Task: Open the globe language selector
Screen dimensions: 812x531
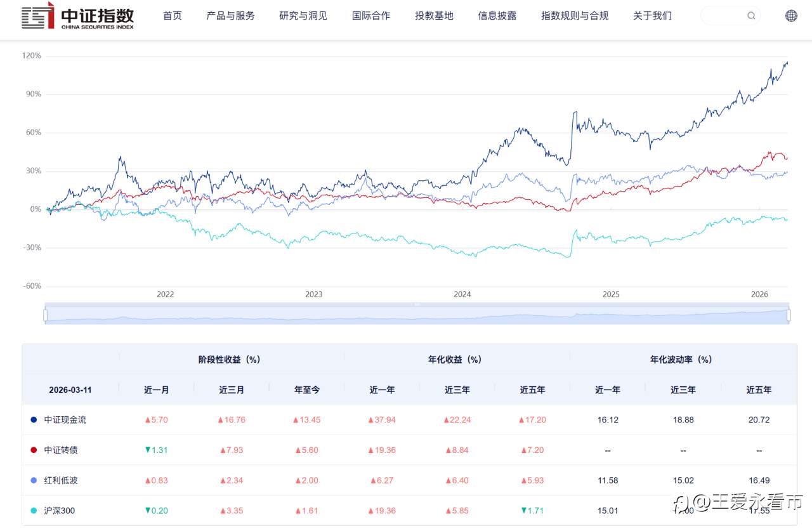Action: click(x=791, y=16)
